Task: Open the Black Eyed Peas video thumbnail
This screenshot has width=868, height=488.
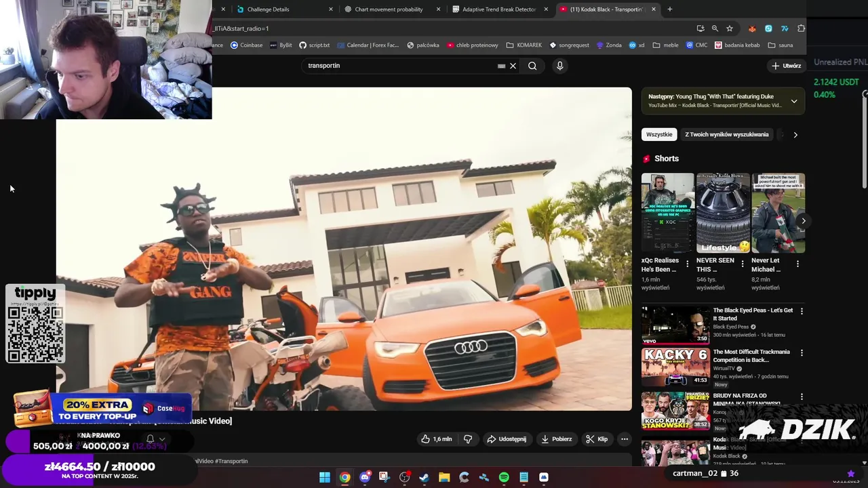Action: (675, 325)
